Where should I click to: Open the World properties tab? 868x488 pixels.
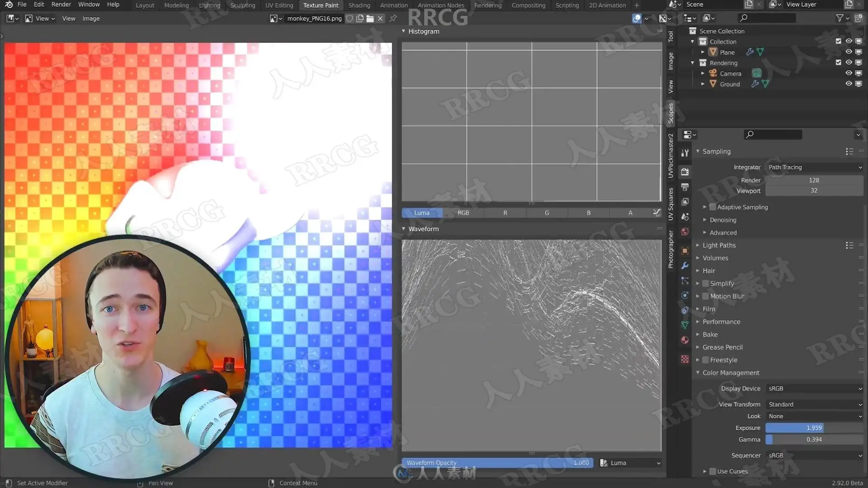point(685,231)
